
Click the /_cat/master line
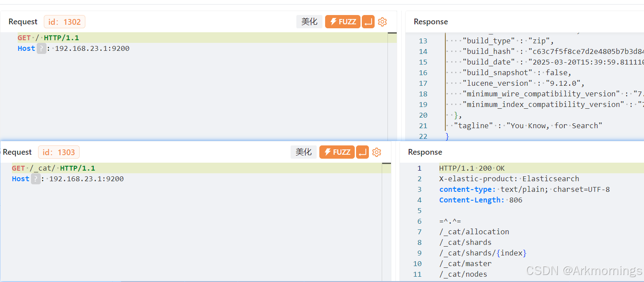click(465, 264)
